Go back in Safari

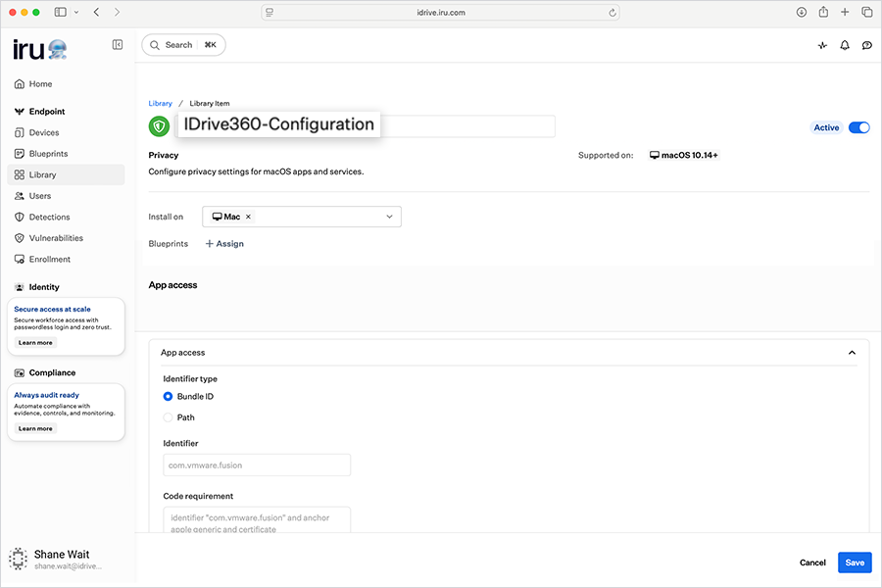(97, 12)
